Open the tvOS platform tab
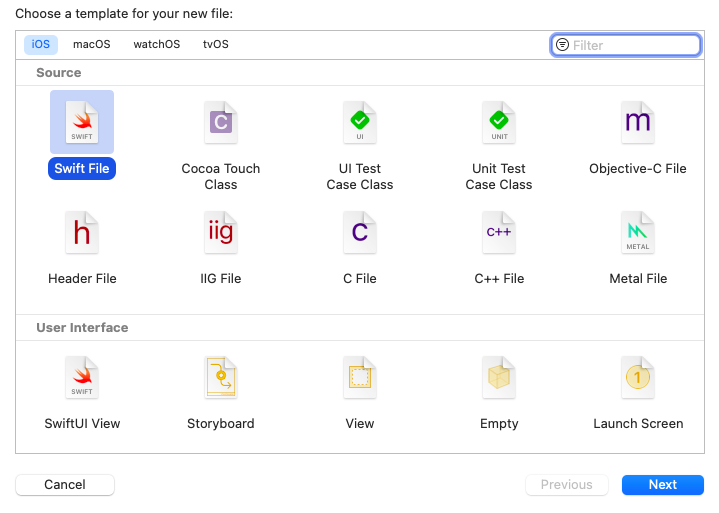 pos(216,44)
